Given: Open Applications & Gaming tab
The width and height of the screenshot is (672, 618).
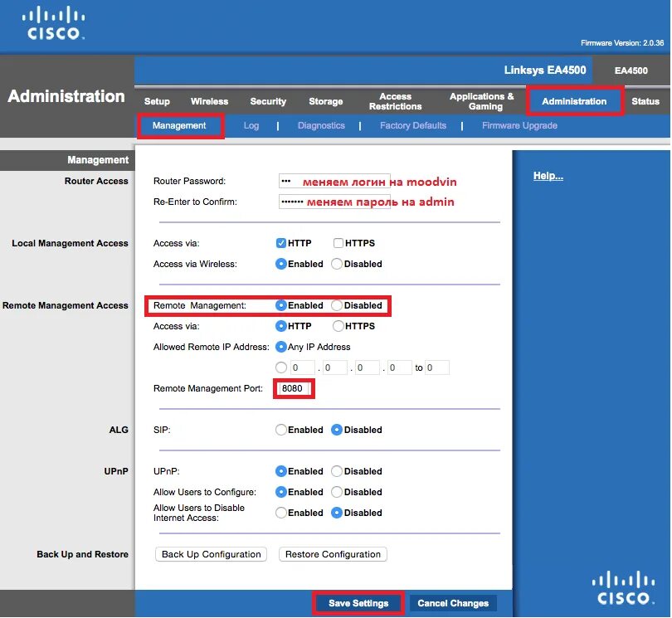Looking at the screenshot, I should point(482,101).
